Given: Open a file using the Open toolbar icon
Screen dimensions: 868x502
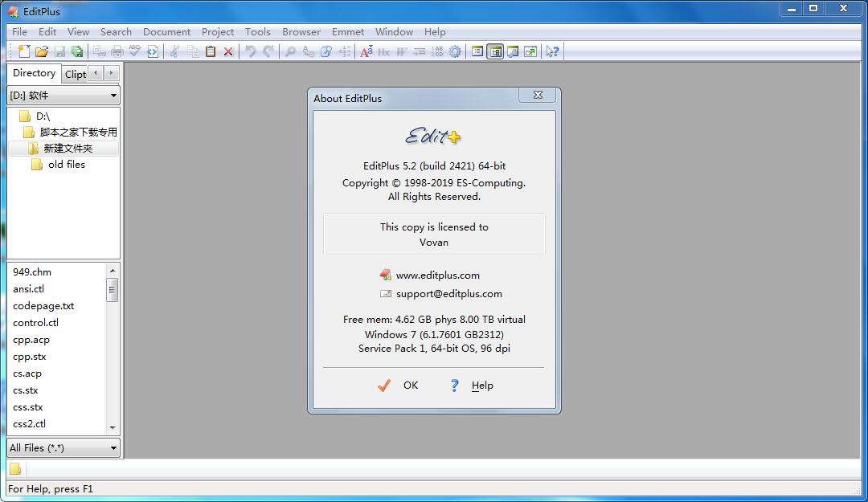Looking at the screenshot, I should (x=42, y=51).
